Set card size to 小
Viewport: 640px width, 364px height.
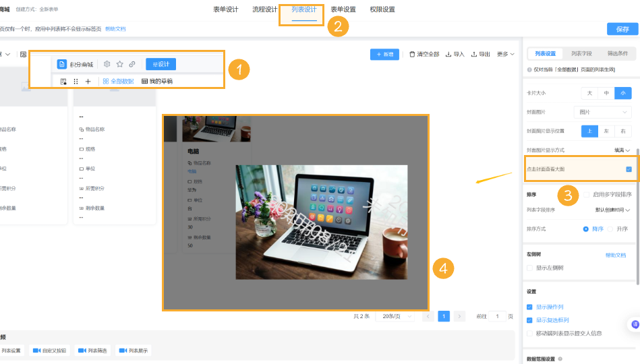pyautogui.click(x=623, y=93)
